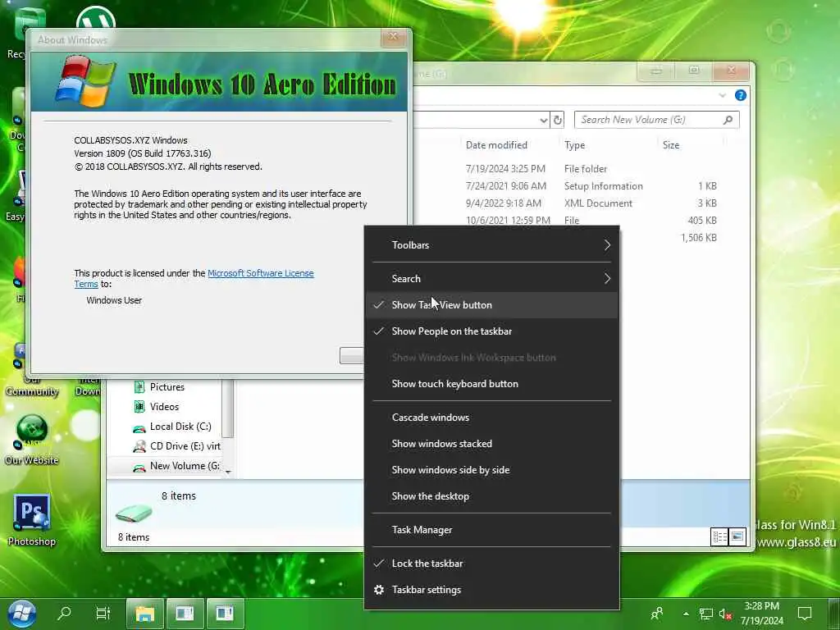Toggle Lock the taskbar
840x630 pixels.
[492, 564]
